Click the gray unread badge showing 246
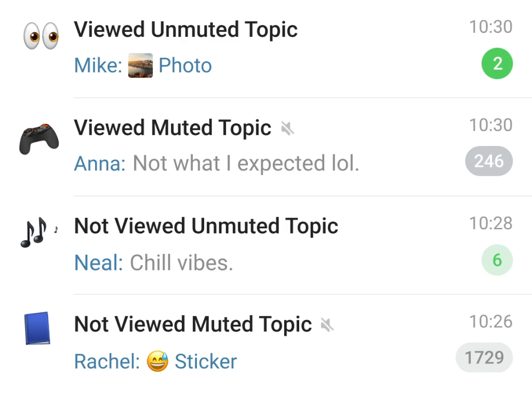 pos(488,161)
